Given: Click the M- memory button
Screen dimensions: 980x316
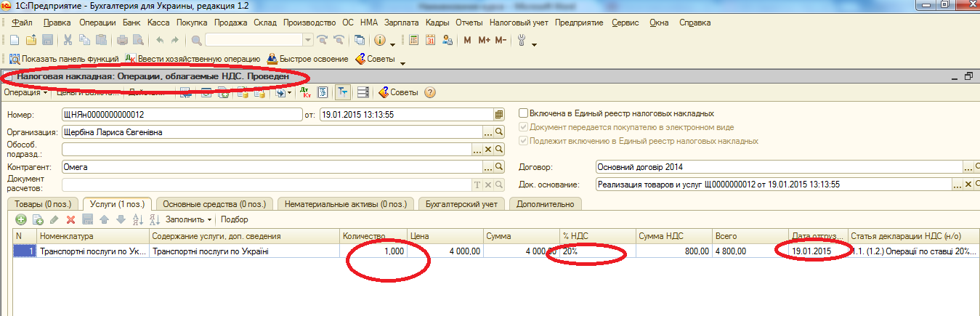Looking at the screenshot, I should click(501, 40).
